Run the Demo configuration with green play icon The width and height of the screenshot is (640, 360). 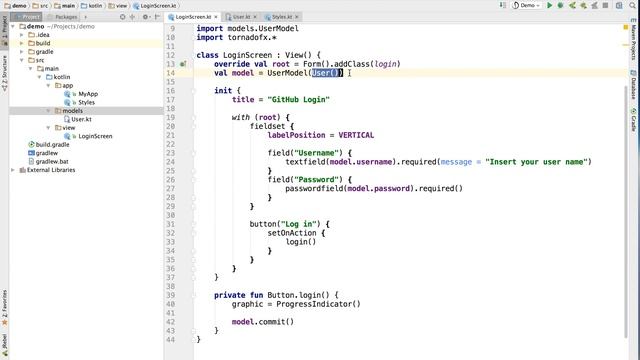click(549, 5)
